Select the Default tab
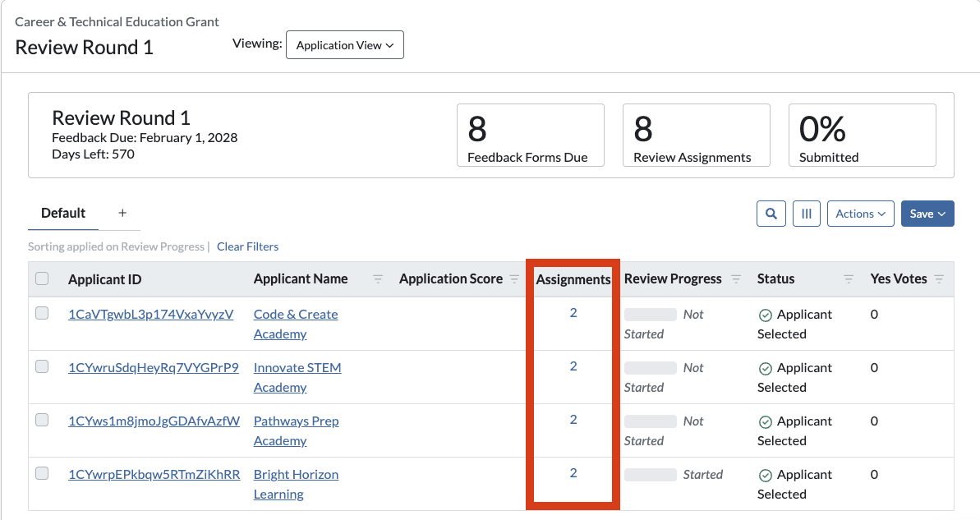The height and width of the screenshot is (520, 980). 63,213
